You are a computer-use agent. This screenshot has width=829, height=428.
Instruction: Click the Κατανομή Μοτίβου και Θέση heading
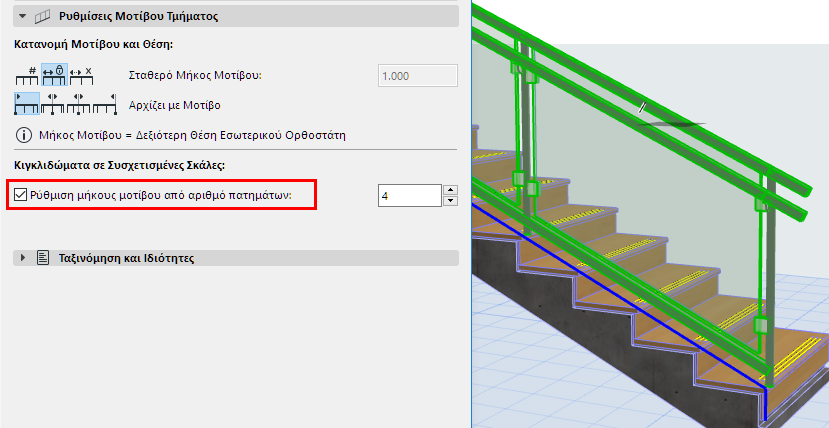(94, 44)
